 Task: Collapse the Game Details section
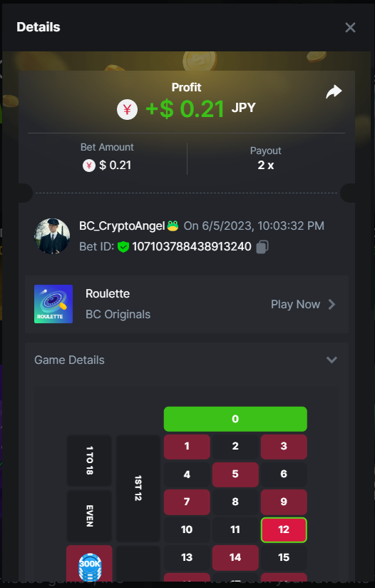(332, 360)
